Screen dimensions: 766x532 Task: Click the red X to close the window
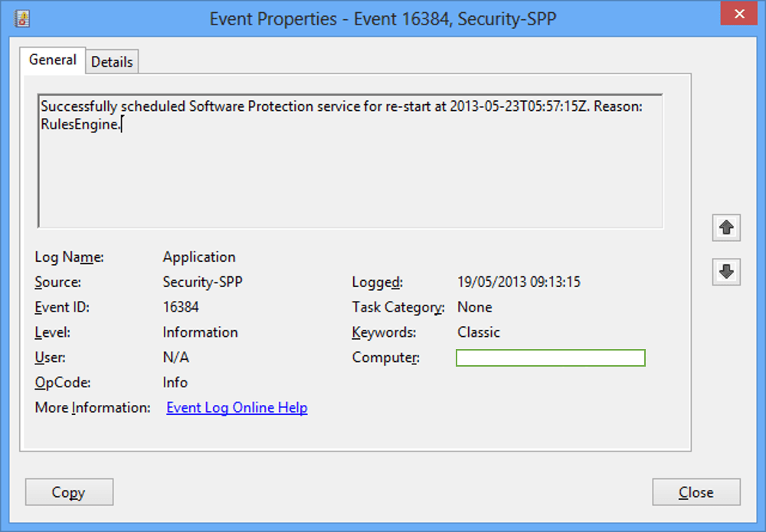738,14
